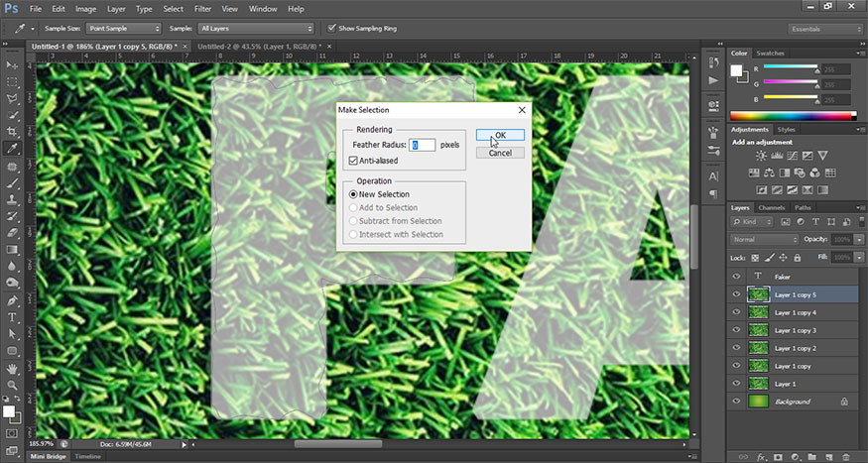Image resolution: width=868 pixels, height=463 pixels.
Task: Open the Fill slider dropdown arrow
Action: coord(859,258)
